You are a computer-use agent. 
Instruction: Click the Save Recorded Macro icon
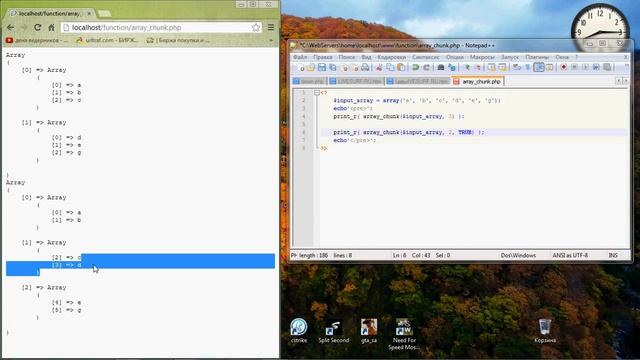pyautogui.click(x=607, y=67)
